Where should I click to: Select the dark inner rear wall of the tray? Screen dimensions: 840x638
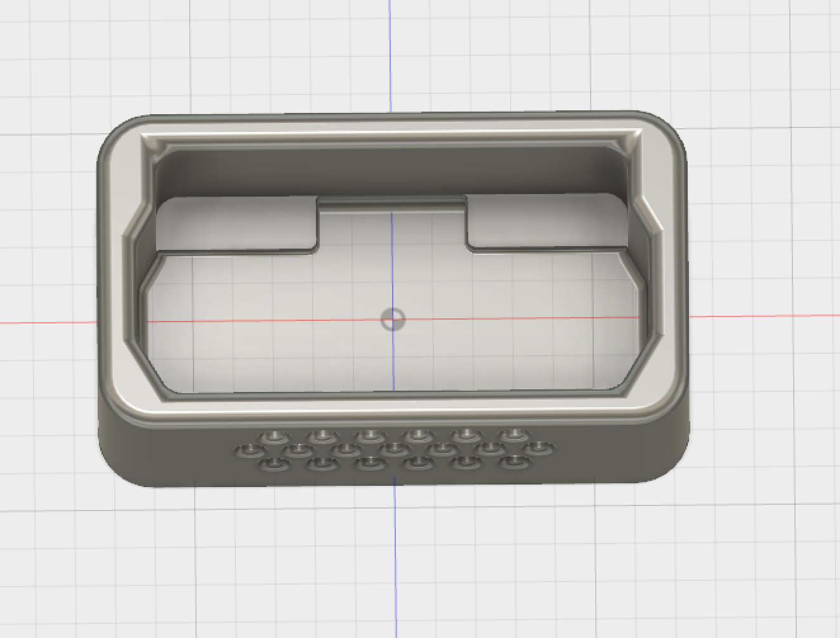pyautogui.click(x=391, y=173)
